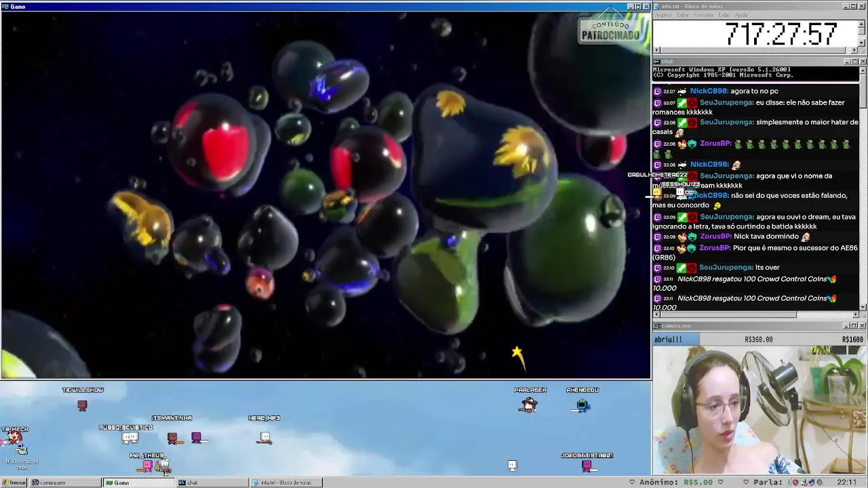Open the Ajuda menu in Bloco de notas

pyautogui.click(x=742, y=15)
